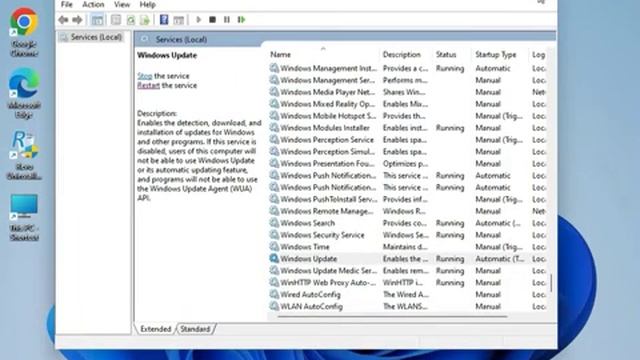Open the File menu

point(67,4)
